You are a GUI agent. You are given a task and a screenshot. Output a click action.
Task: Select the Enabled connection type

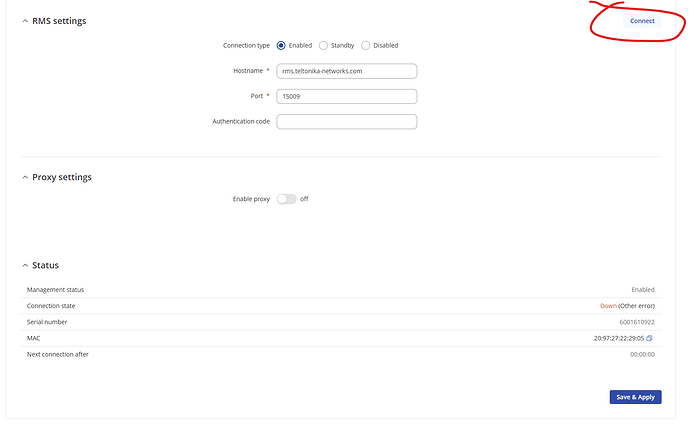(x=281, y=45)
